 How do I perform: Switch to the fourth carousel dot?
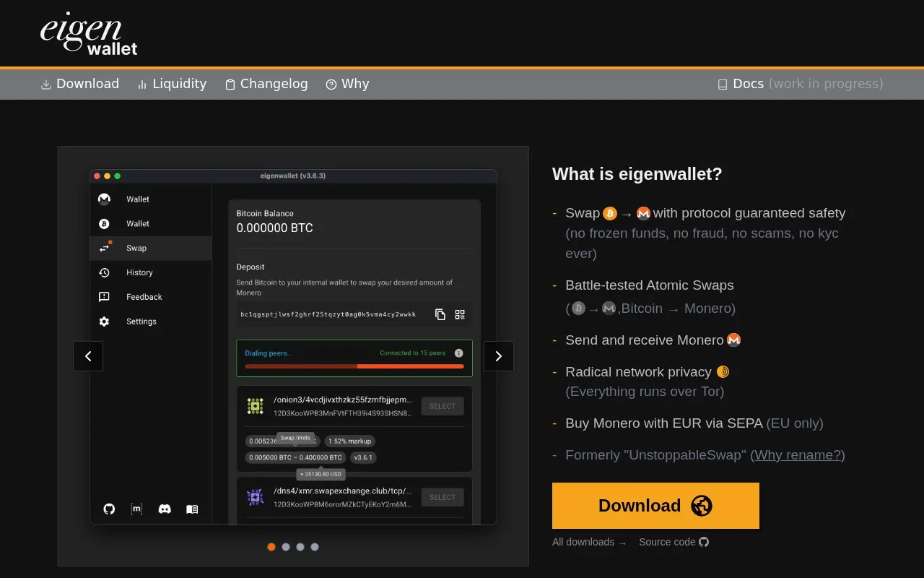[x=315, y=547]
